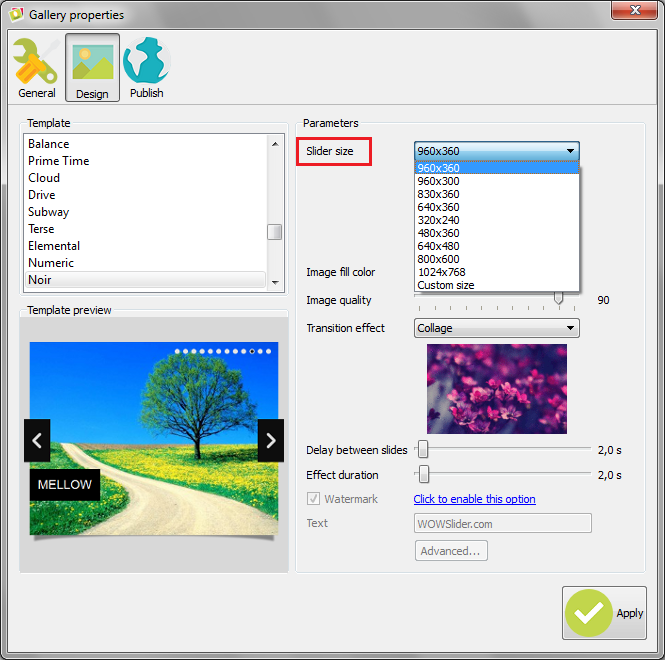Click the template list scrollbar thumb
Image resolution: width=665 pixels, height=660 pixels.
click(x=275, y=232)
